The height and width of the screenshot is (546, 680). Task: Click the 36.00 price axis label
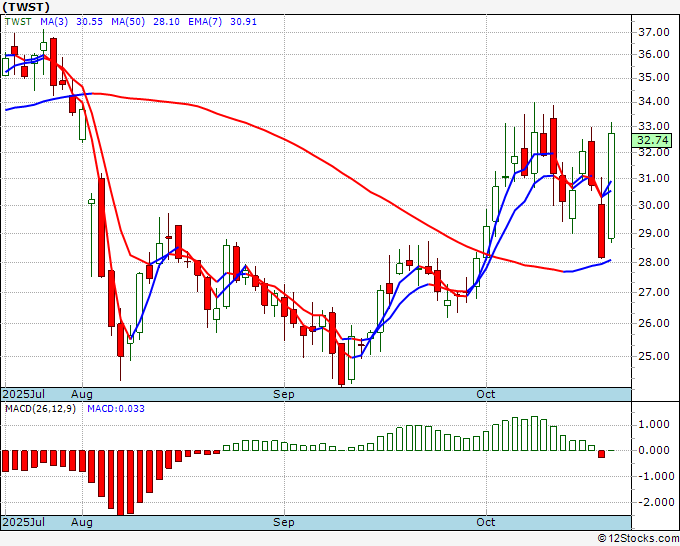[x=654, y=54]
